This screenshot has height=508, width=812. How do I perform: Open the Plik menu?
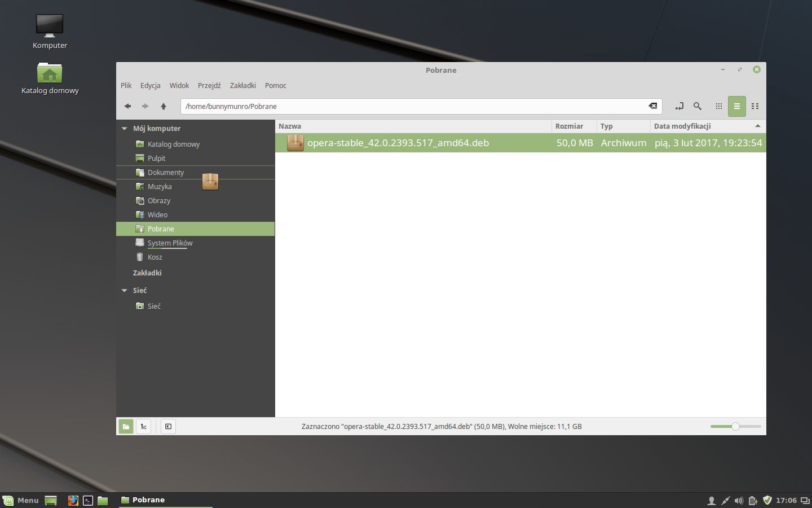(x=126, y=86)
